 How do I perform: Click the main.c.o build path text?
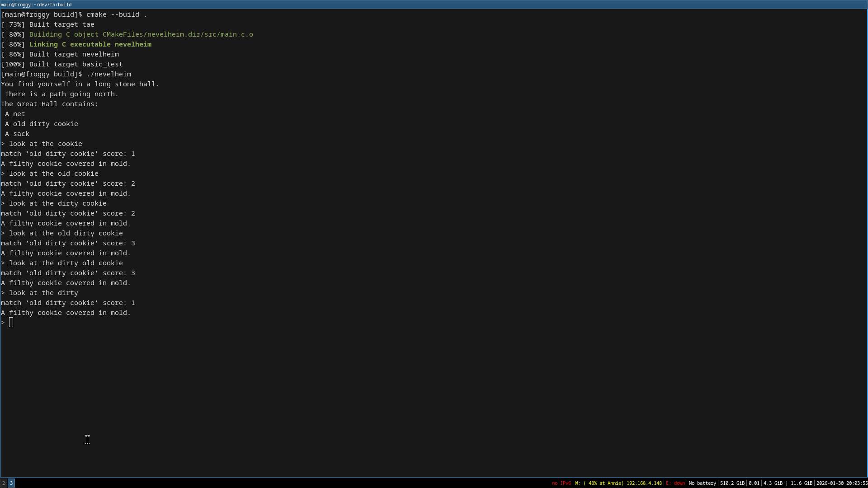click(x=177, y=34)
